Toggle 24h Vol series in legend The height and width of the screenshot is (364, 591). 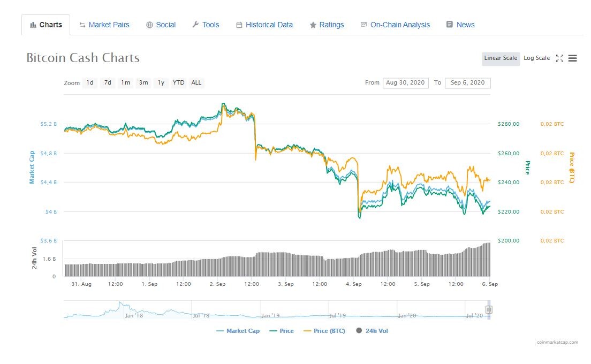(x=372, y=331)
